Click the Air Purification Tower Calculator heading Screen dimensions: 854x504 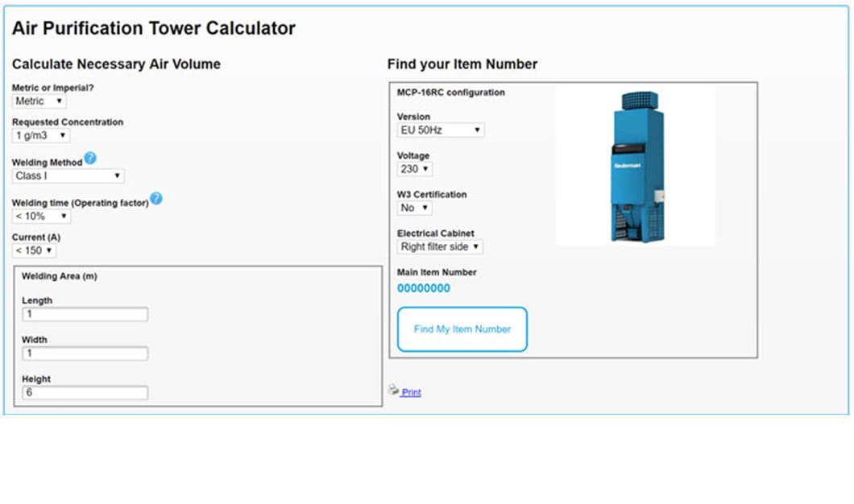tap(154, 29)
